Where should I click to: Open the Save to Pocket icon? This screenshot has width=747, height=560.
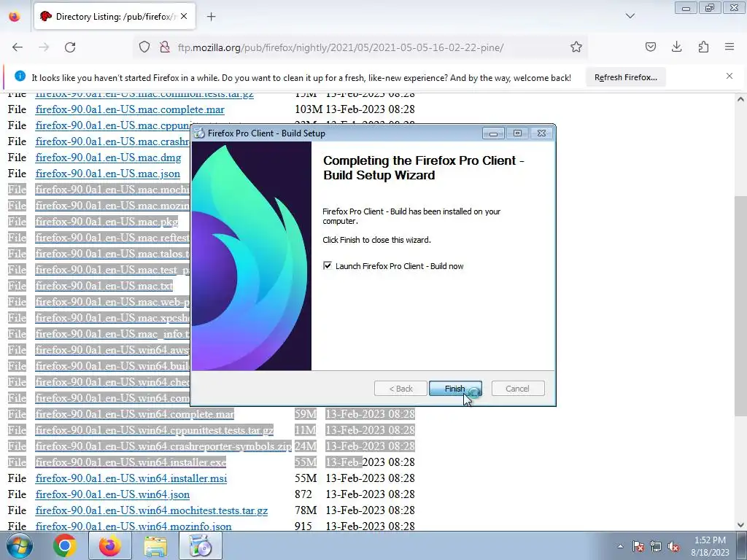click(650, 47)
